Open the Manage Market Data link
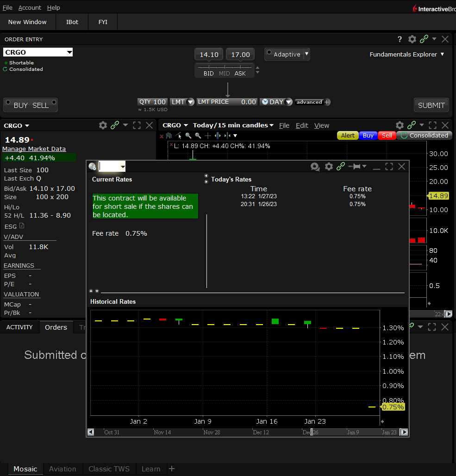Screen dimensions: 456x476 point(34,149)
